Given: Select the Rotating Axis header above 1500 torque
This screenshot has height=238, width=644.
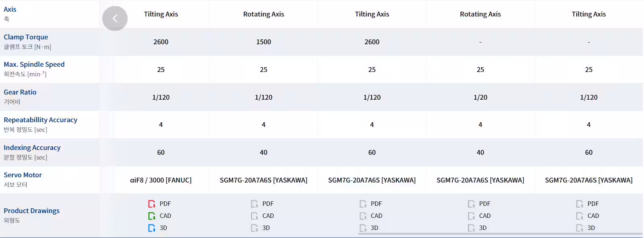Looking at the screenshot, I should 264,14.
